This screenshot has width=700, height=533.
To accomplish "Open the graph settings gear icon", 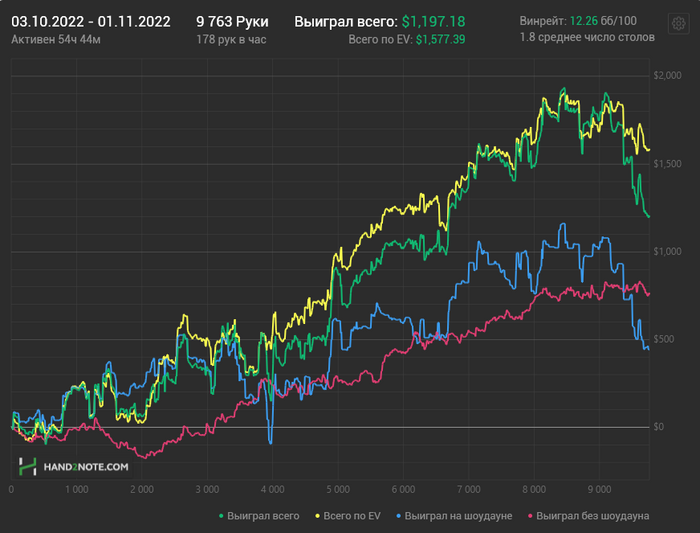I will point(679,23).
